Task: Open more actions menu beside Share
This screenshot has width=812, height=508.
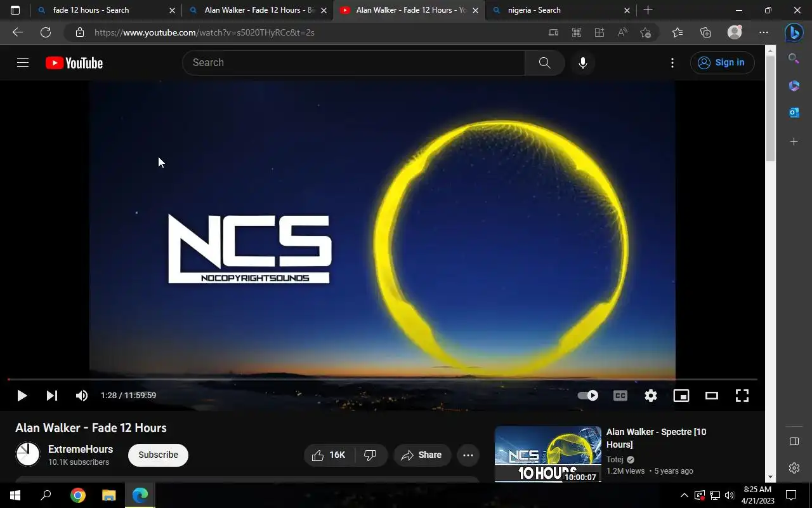Action: pyautogui.click(x=468, y=455)
